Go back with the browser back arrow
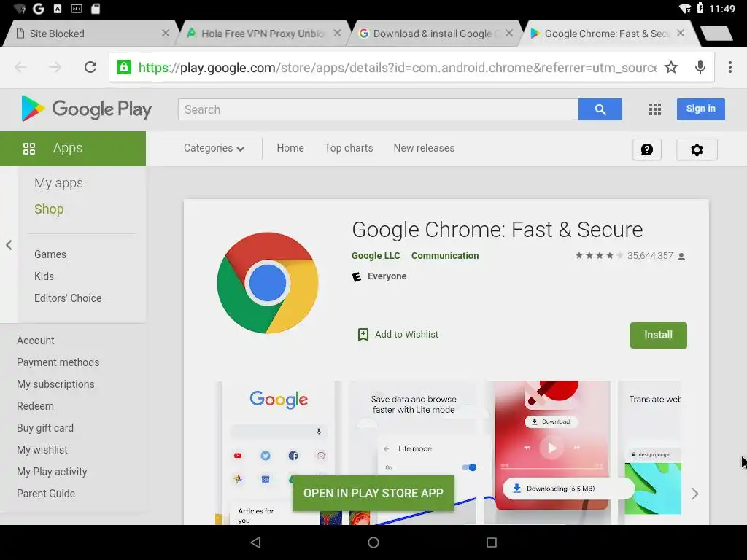Image resolution: width=747 pixels, height=560 pixels. click(x=21, y=67)
